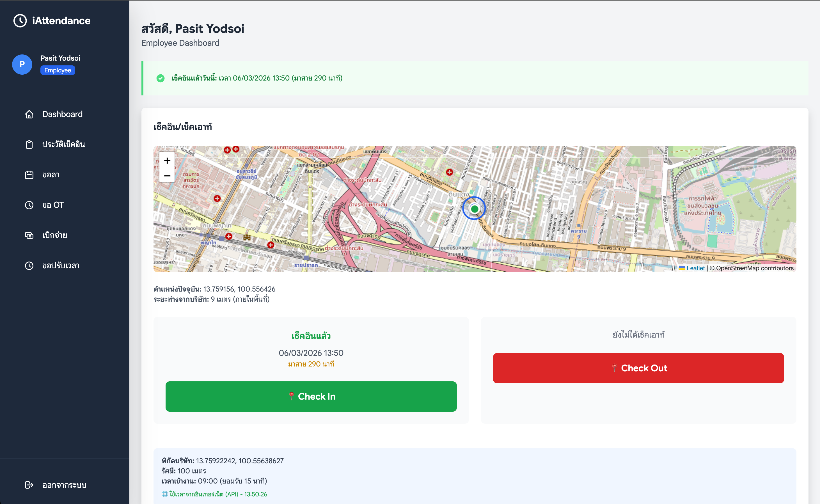Click the calendar icon next to ขอลา
The image size is (820, 504).
click(29, 175)
